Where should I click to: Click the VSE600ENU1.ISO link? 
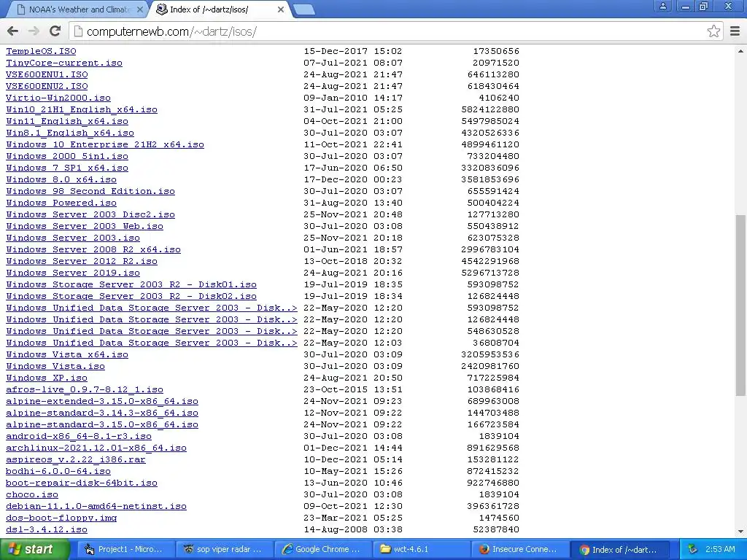click(x=47, y=74)
